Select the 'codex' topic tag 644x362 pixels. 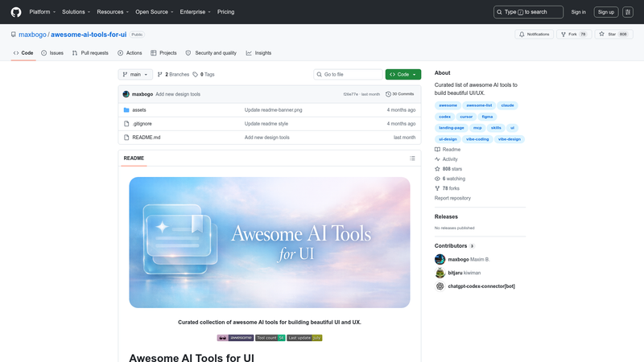[444, 117]
